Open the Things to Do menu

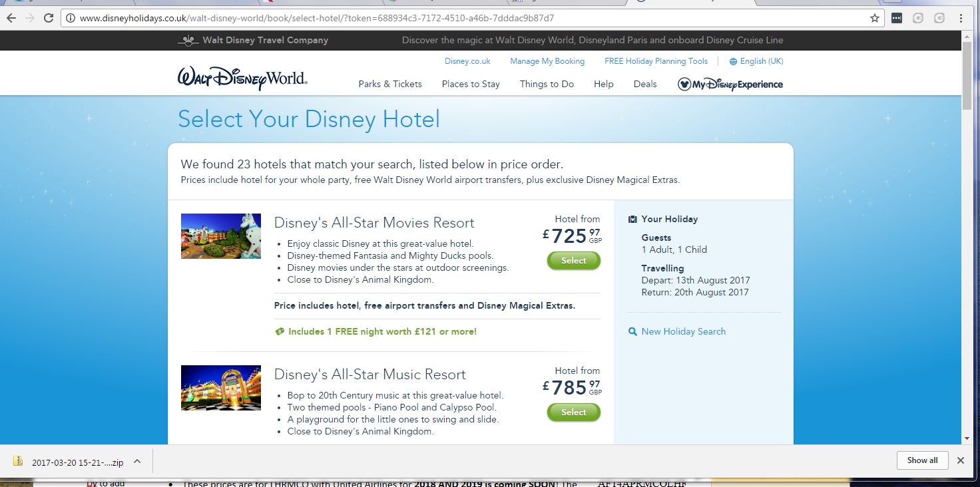pyautogui.click(x=547, y=84)
